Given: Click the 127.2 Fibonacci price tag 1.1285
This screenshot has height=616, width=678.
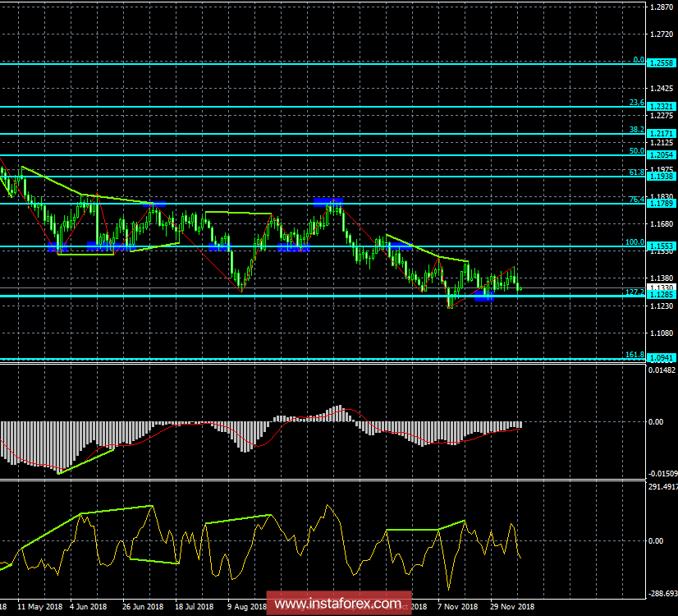Looking at the screenshot, I should tap(661, 295).
